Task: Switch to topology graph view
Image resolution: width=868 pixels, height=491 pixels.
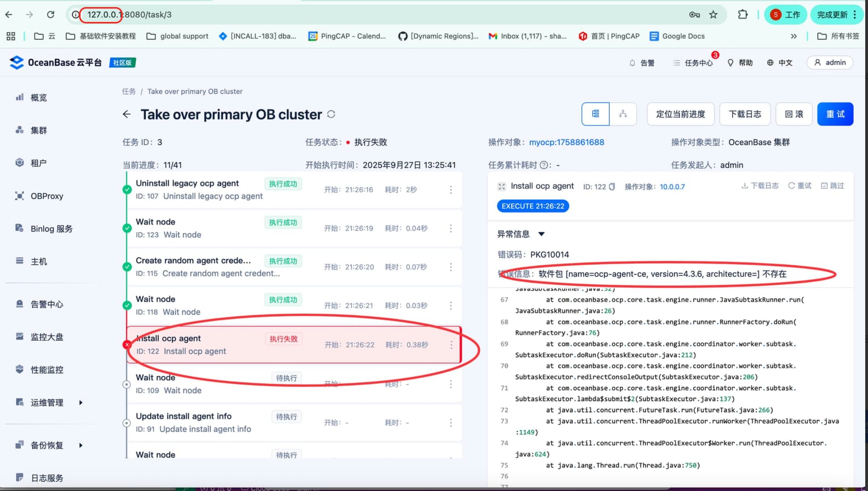Action: click(623, 114)
